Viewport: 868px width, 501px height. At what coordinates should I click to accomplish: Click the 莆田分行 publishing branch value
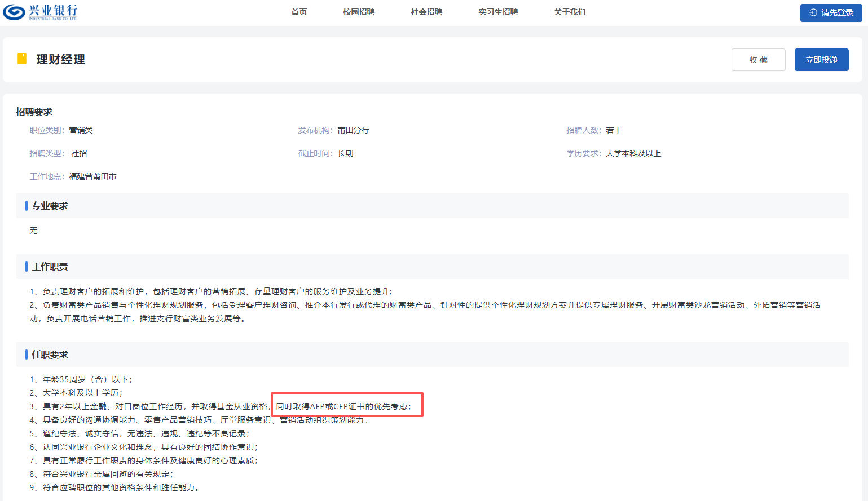[x=353, y=130]
